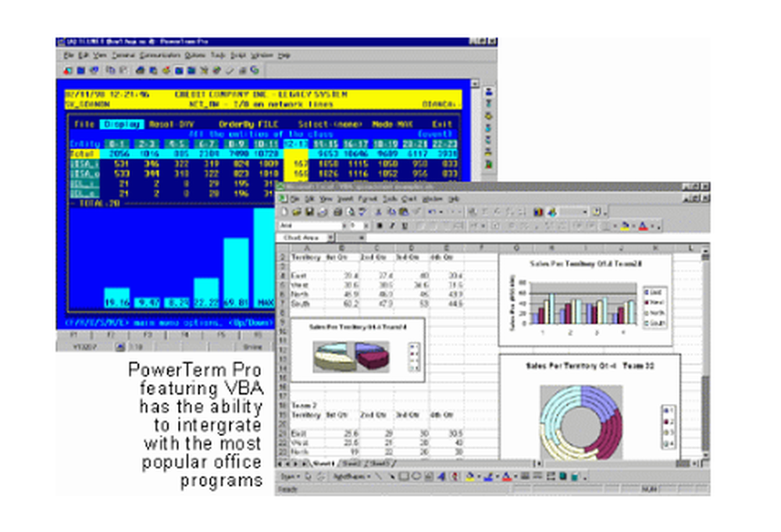Click the last green swirl icon in PowerTerm toolbar
The image size is (781, 532).
[255, 71]
